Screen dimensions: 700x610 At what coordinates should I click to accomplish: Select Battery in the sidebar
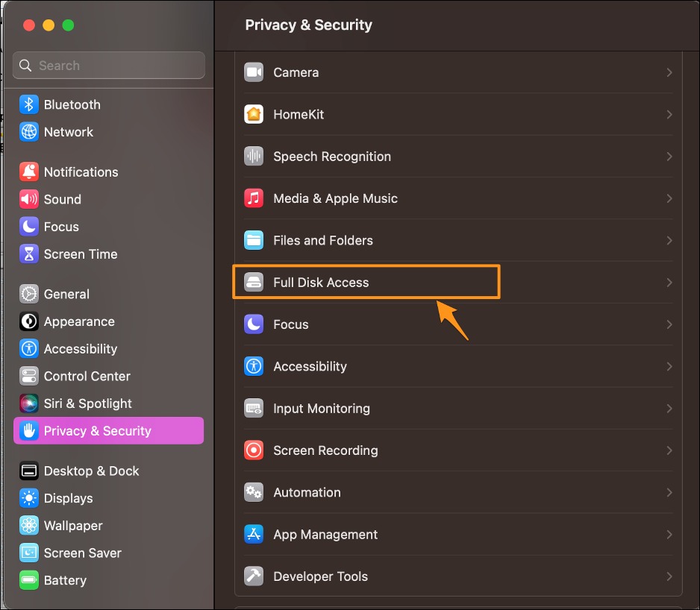pos(65,580)
